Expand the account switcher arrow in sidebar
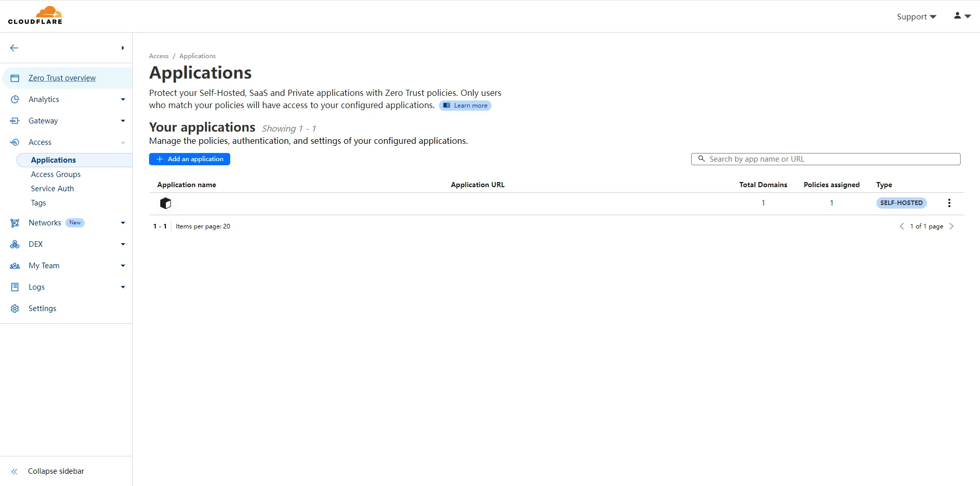The image size is (980, 486). [122, 48]
